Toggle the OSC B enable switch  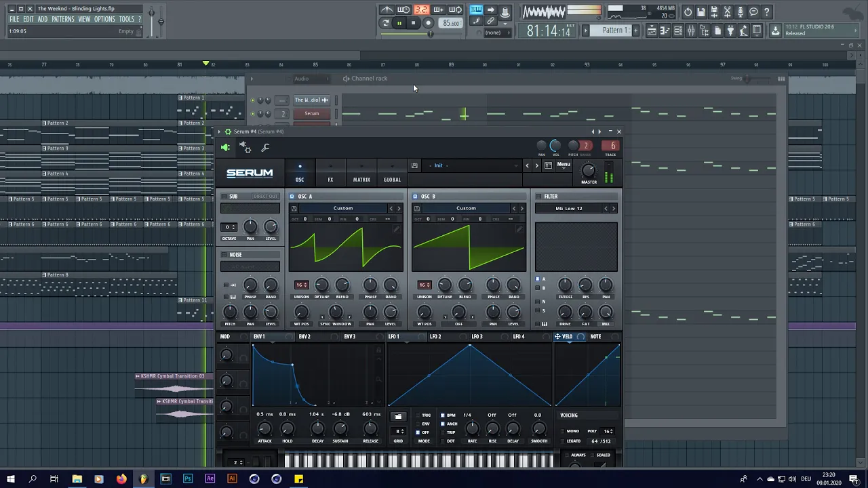[415, 197]
